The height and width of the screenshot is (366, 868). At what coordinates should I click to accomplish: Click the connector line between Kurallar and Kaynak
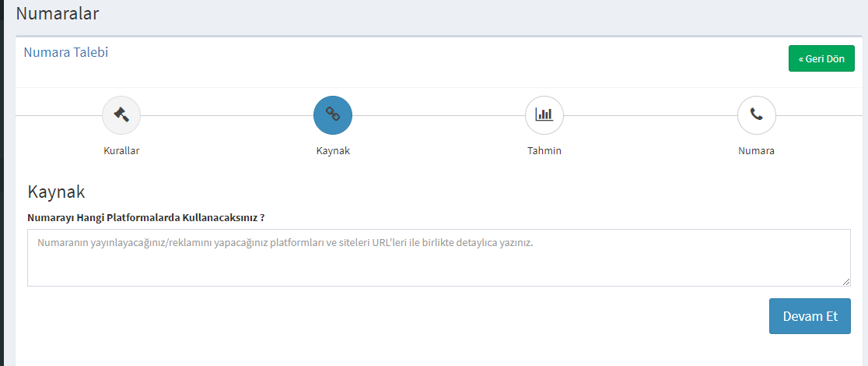[227, 115]
